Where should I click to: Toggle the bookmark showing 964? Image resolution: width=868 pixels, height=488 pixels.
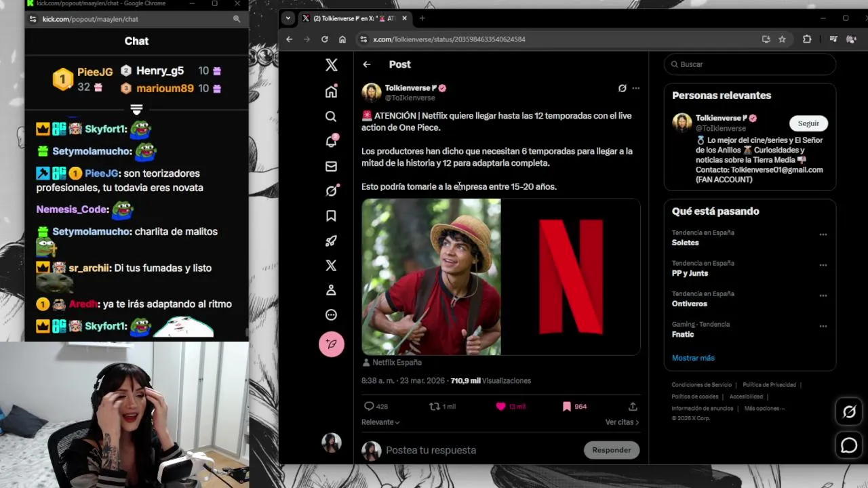[x=566, y=406]
